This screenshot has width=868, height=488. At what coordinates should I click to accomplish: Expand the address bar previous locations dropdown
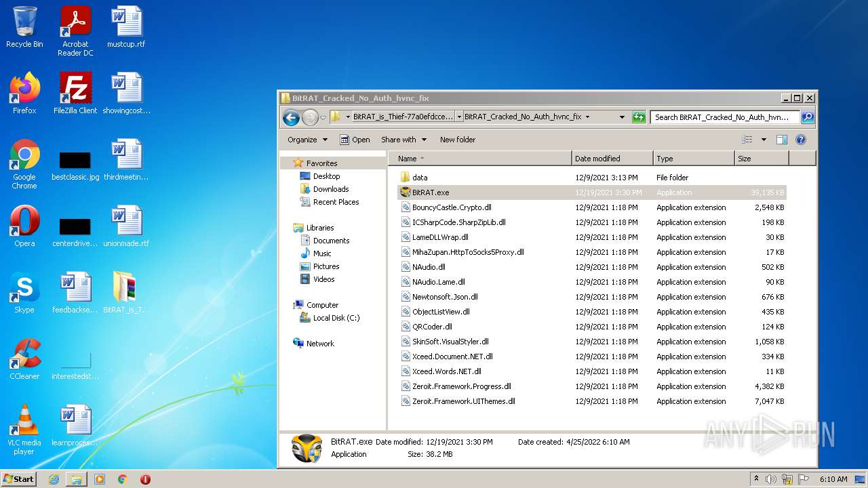(622, 117)
